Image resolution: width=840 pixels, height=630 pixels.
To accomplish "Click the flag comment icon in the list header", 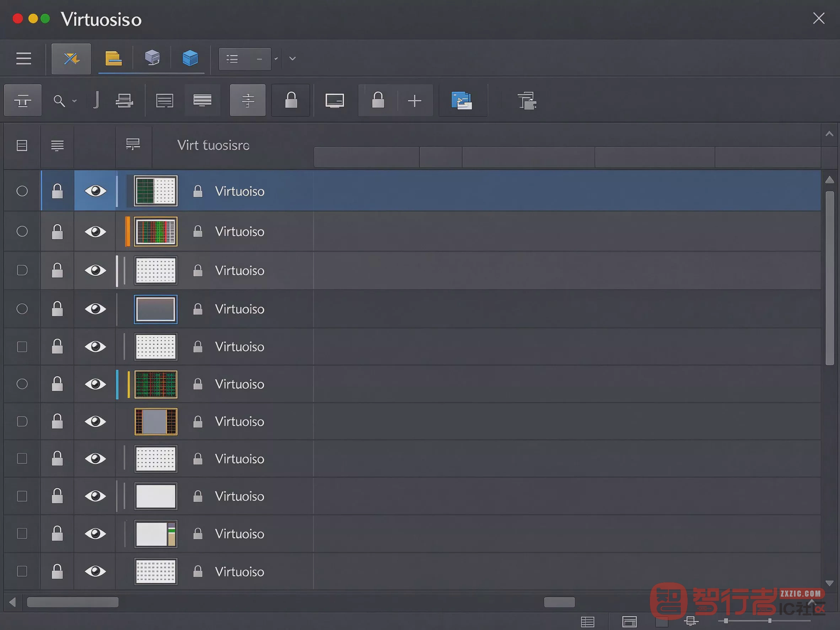I will tap(133, 144).
